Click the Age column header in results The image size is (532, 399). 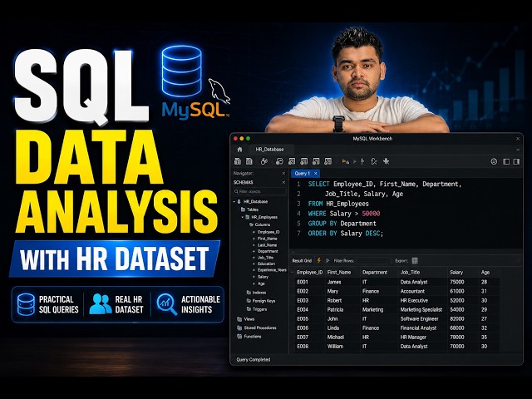coord(485,273)
